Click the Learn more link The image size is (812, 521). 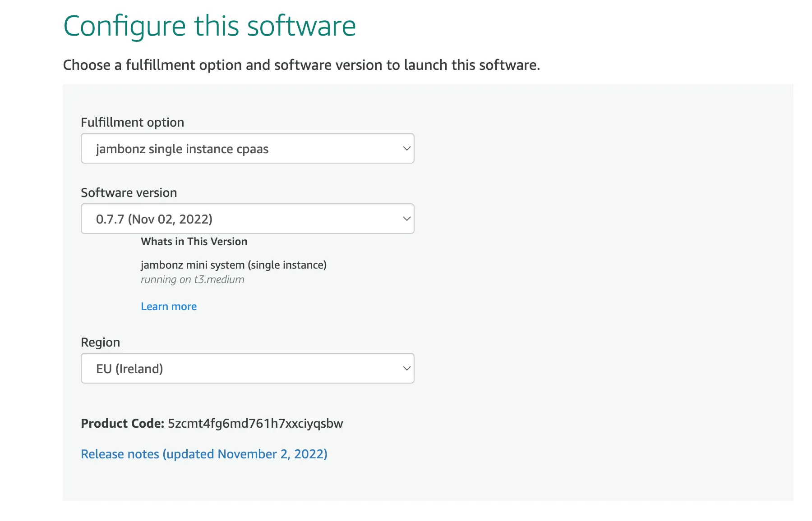(x=169, y=306)
